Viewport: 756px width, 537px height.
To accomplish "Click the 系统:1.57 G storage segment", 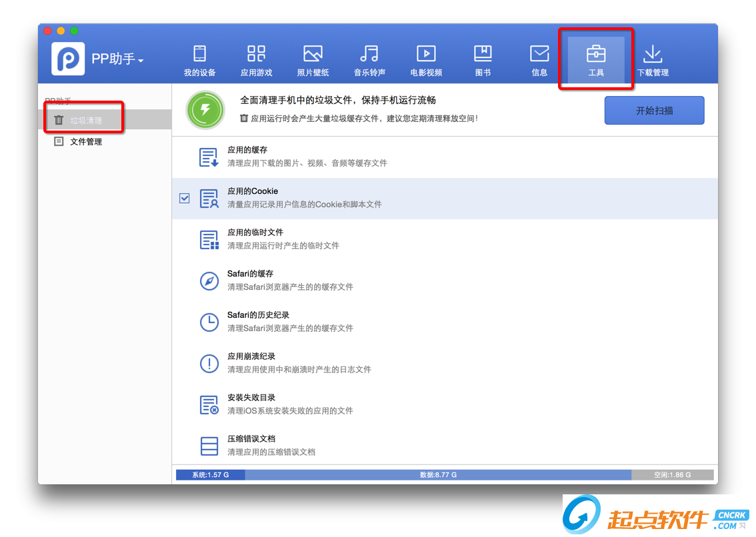I will [211, 475].
